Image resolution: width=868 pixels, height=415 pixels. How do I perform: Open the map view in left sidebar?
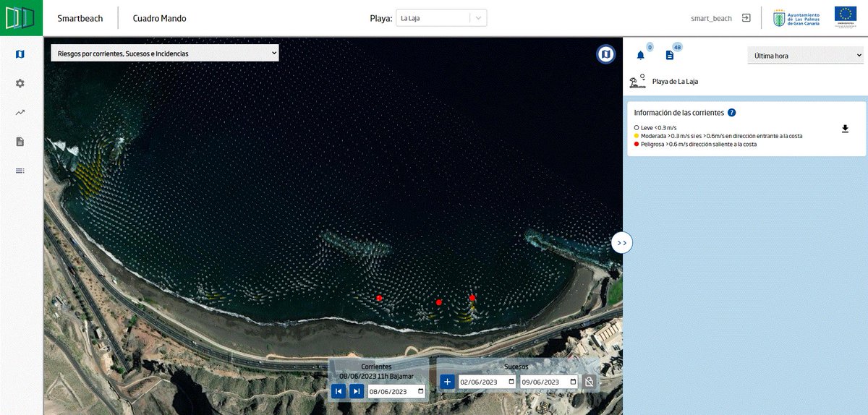[20, 54]
